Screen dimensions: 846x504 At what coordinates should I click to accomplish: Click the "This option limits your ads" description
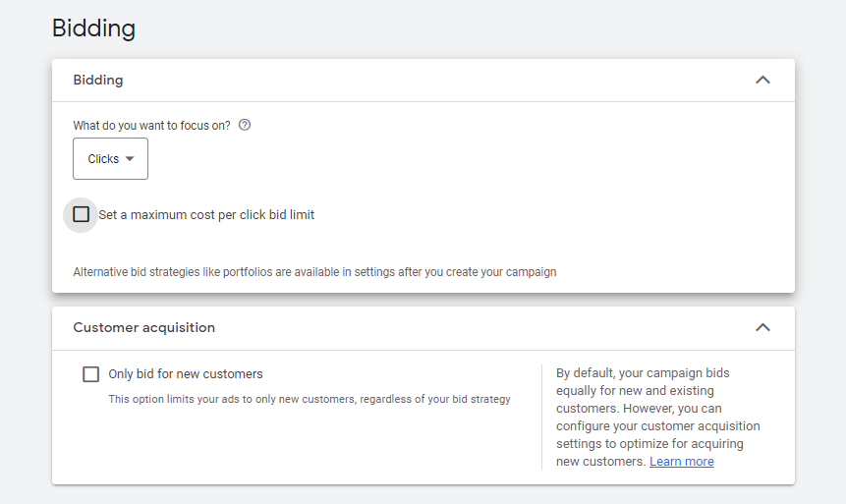(309, 399)
